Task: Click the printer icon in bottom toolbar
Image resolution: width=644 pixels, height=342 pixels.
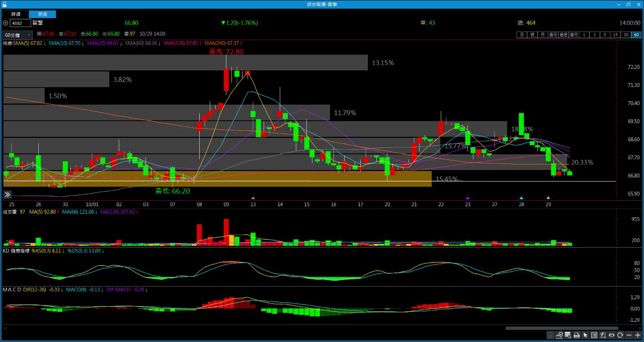Action: click(577, 335)
